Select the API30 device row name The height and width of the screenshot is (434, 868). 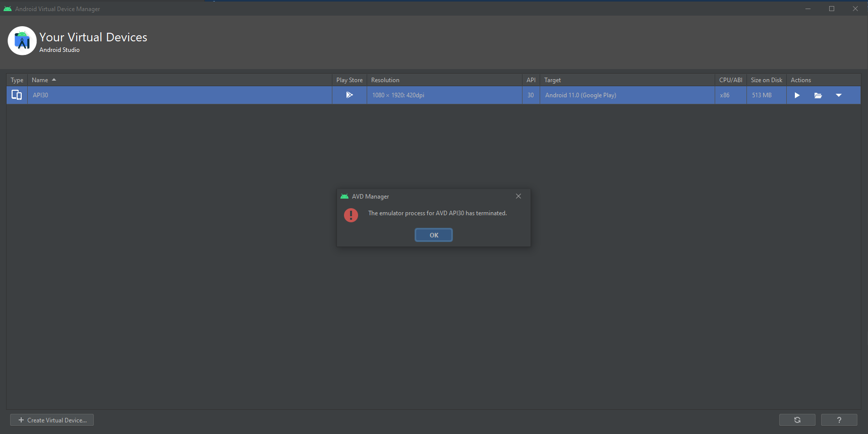[41, 95]
